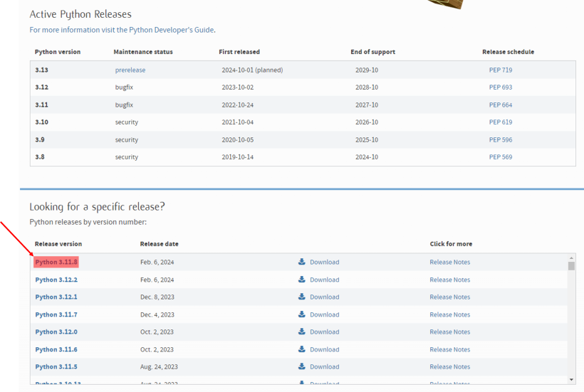Open the Python 3.12.2 release page
The image size is (584, 392).
pyautogui.click(x=56, y=280)
